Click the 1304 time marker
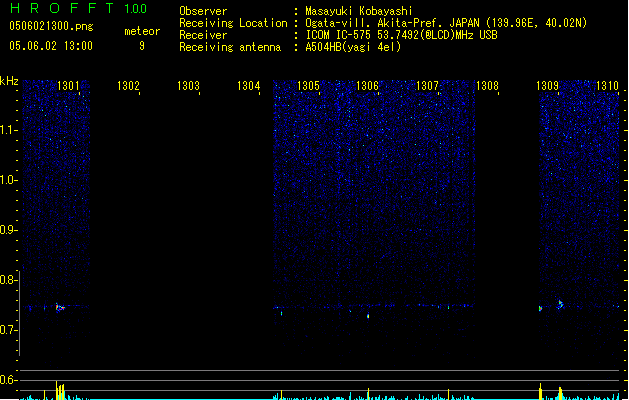The height and width of the screenshot is (400, 629). click(x=248, y=86)
